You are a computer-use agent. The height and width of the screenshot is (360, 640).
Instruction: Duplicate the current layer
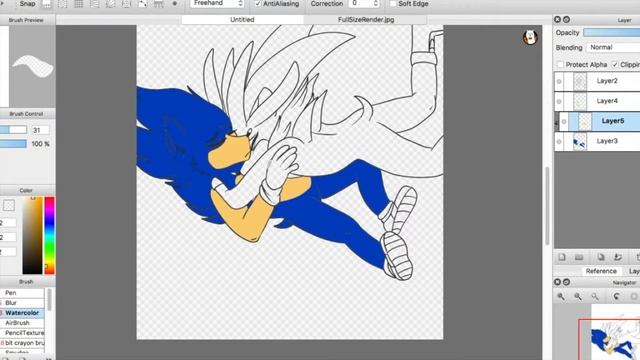pos(600,257)
